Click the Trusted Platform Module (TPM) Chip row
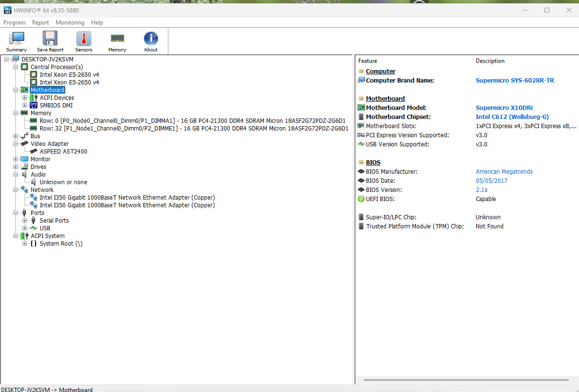 (x=467, y=226)
